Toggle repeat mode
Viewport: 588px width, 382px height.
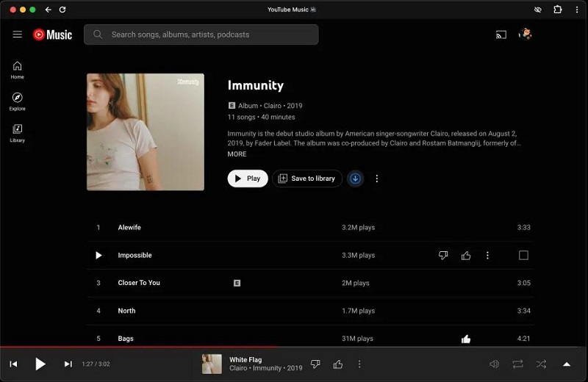pyautogui.click(x=518, y=364)
